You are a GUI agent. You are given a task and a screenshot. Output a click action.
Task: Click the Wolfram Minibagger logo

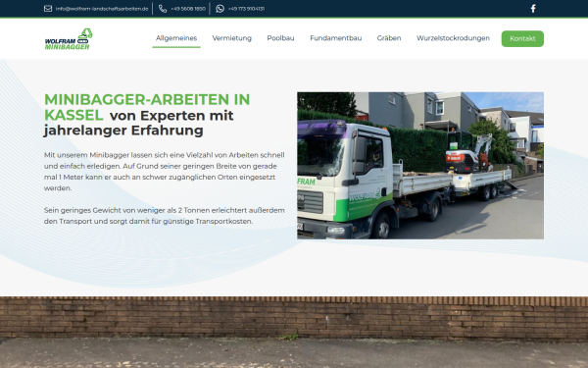[x=69, y=38]
